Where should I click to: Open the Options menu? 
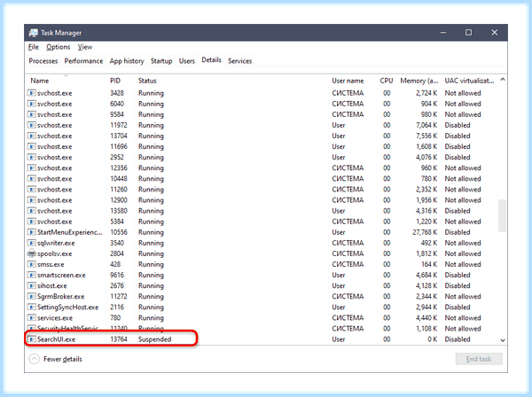(x=58, y=47)
